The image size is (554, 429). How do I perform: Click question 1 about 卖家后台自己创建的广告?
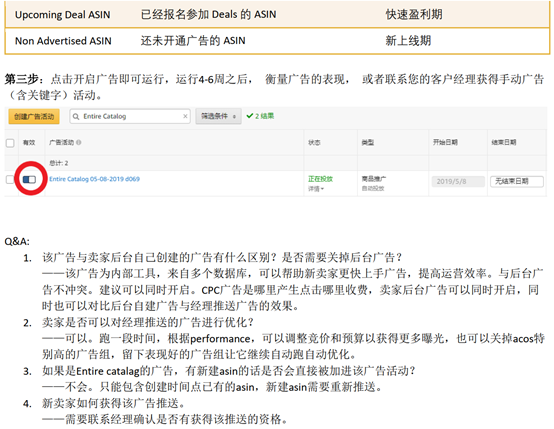tap(222, 258)
